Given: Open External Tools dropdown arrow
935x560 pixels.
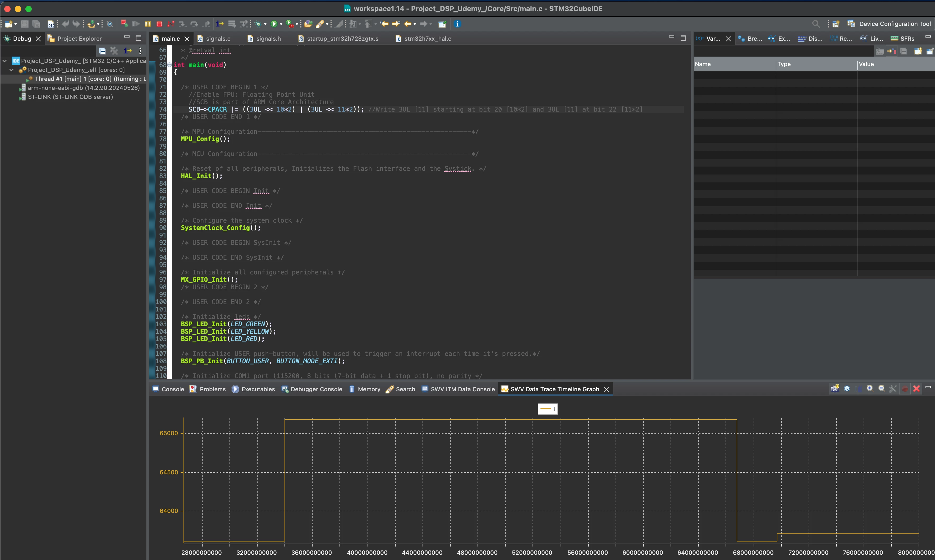Looking at the screenshot, I should (x=297, y=24).
